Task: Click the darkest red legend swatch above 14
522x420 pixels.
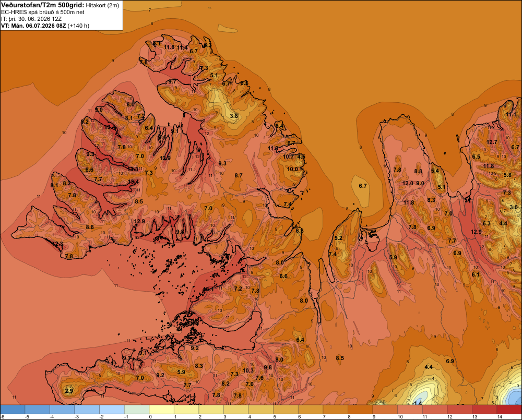Action: (x=509, y=410)
